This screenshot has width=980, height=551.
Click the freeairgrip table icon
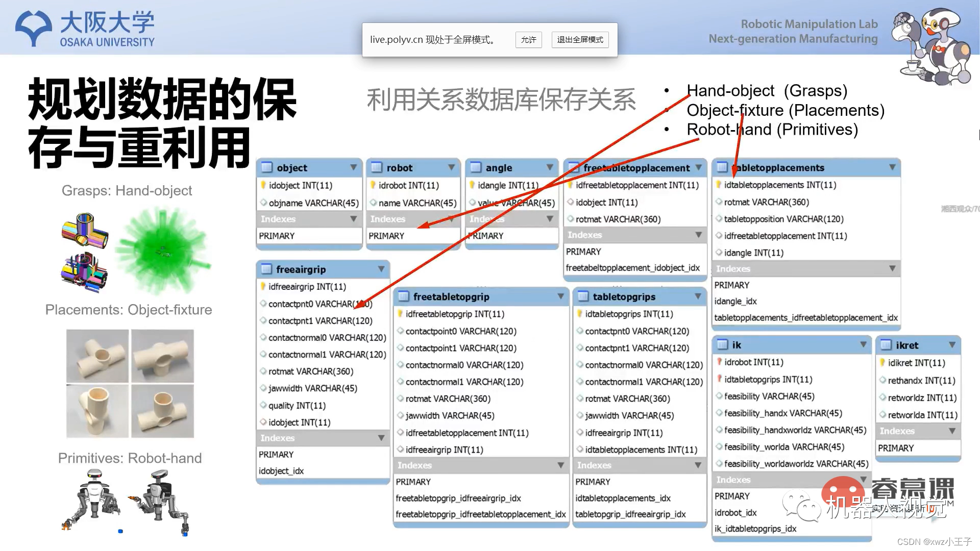click(266, 269)
